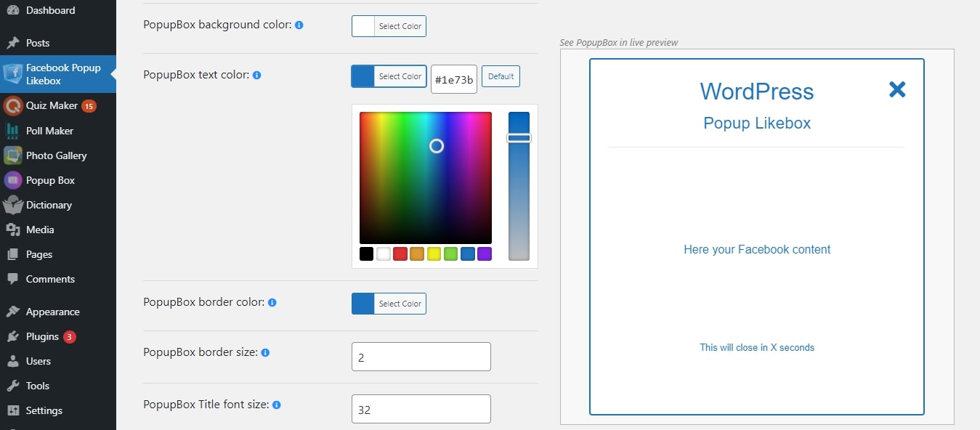Open the Posts menu item
Screen dimensions: 980x430
58,43
